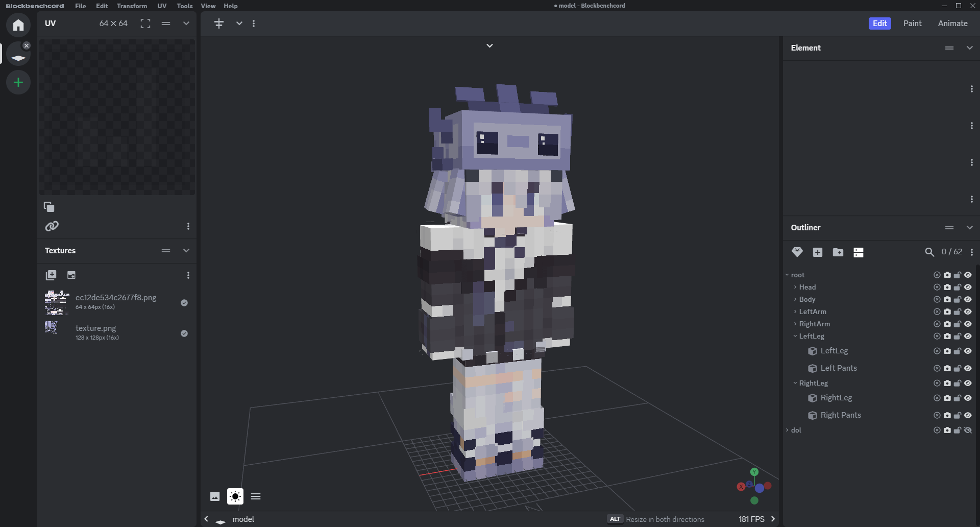Switch to Animate mode
This screenshot has height=527, width=980.
(x=952, y=23)
